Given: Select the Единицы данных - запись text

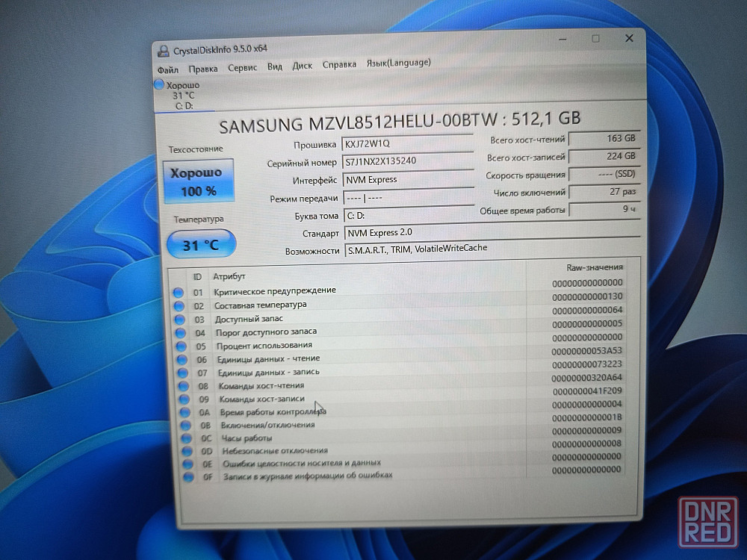Looking at the screenshot, I should click(x=269, y=372).
